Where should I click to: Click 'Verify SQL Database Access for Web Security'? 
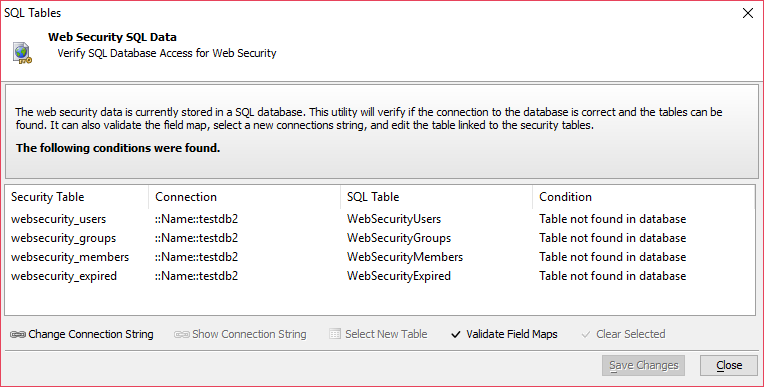pyautogui.click(x=167, y=53)
